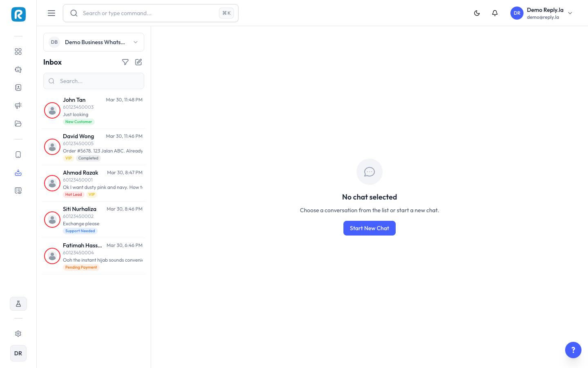Open the folder icon in sidebar

[x=18, y=123]
